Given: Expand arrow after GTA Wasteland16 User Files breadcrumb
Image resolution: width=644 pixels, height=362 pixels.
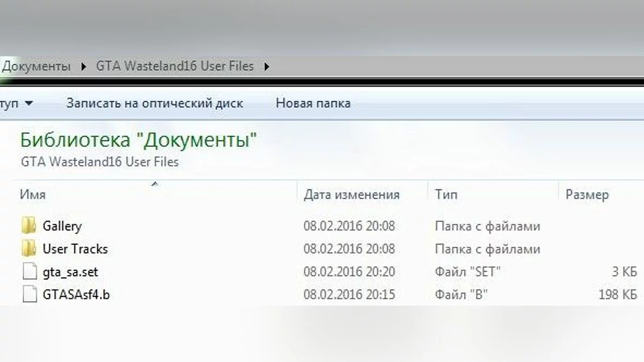Looking at the screenshot, I should pyautogui.click(x=266, y=67).
